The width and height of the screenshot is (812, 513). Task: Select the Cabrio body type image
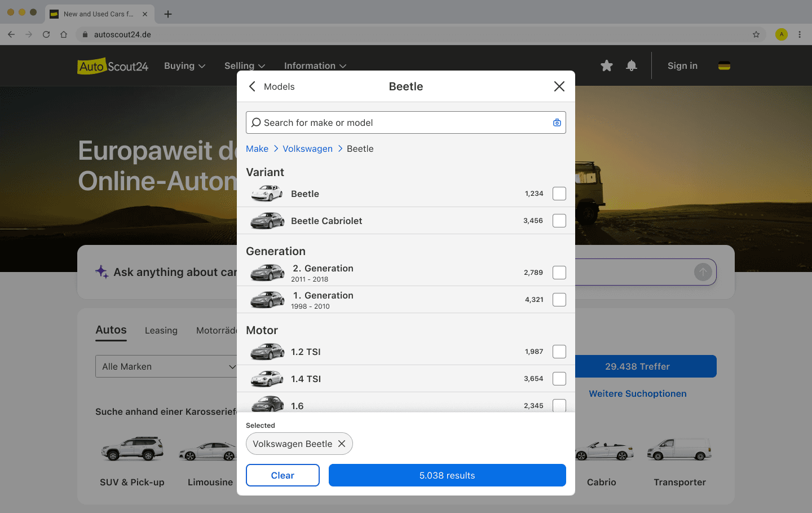(x=603, y=451)
